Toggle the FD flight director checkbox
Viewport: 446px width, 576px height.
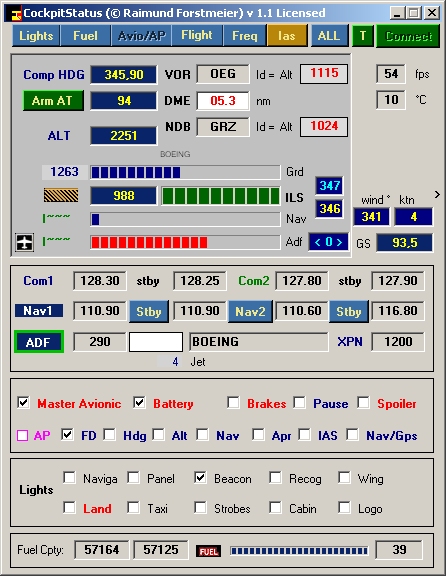point(67,435)
